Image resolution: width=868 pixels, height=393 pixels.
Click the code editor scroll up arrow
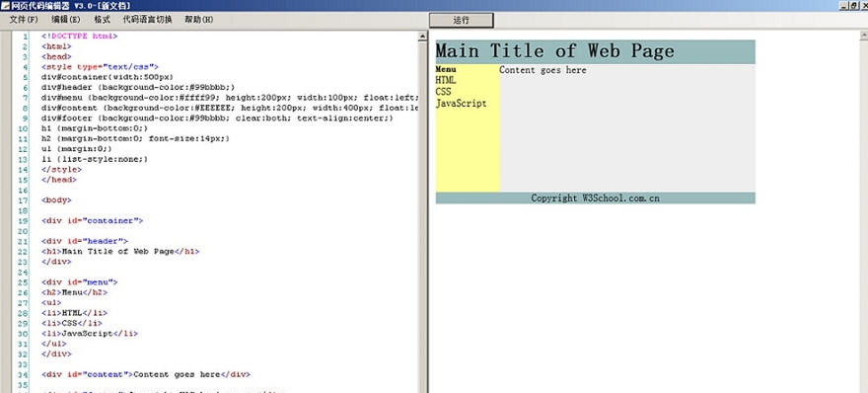click(422, 37)
